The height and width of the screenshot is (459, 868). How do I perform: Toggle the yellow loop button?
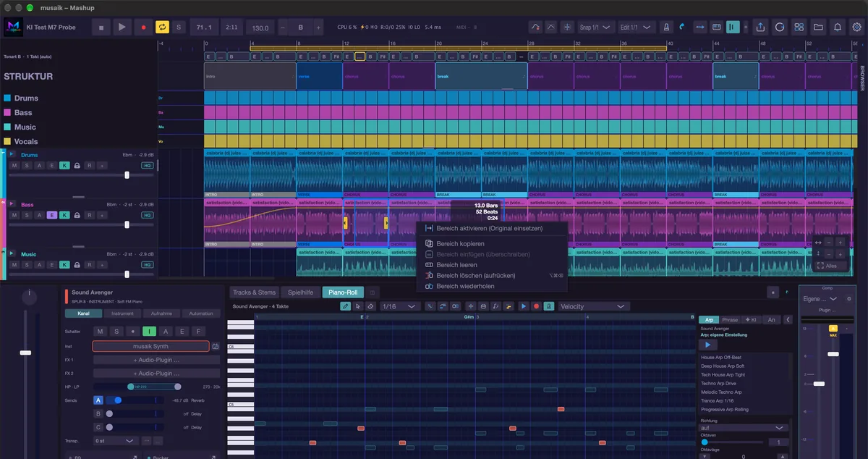(x=162, y=28)
